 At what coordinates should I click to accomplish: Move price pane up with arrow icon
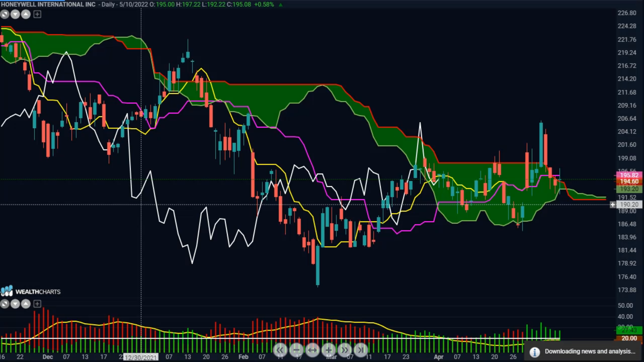(x=26, y=14)
